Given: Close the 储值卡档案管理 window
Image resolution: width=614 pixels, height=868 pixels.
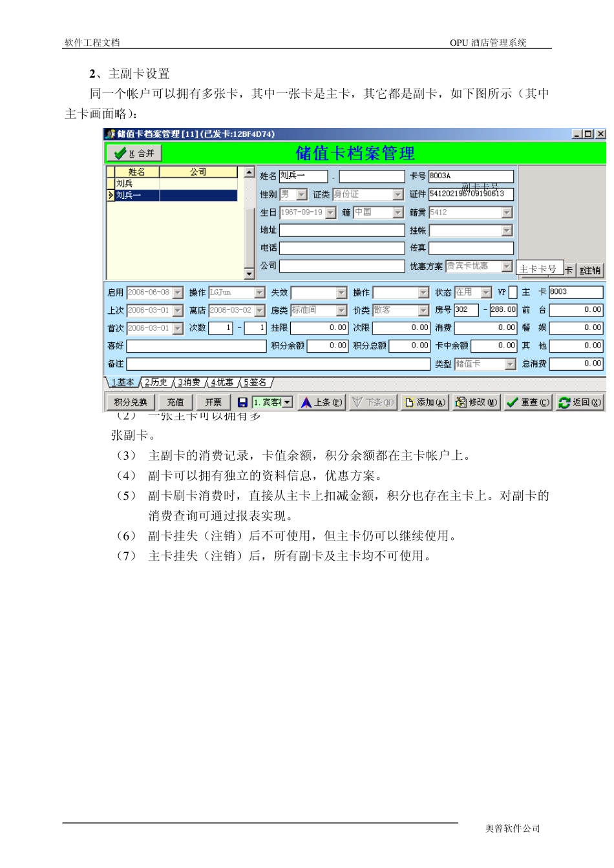Looking at the screenshot, I should pyautogui.click(x=600, y=134).
